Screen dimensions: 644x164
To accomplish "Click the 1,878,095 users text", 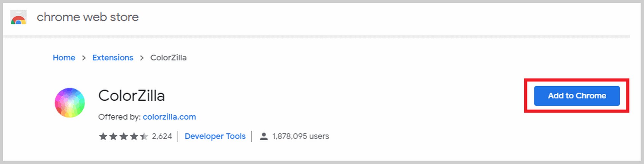I will coord(301,136).
